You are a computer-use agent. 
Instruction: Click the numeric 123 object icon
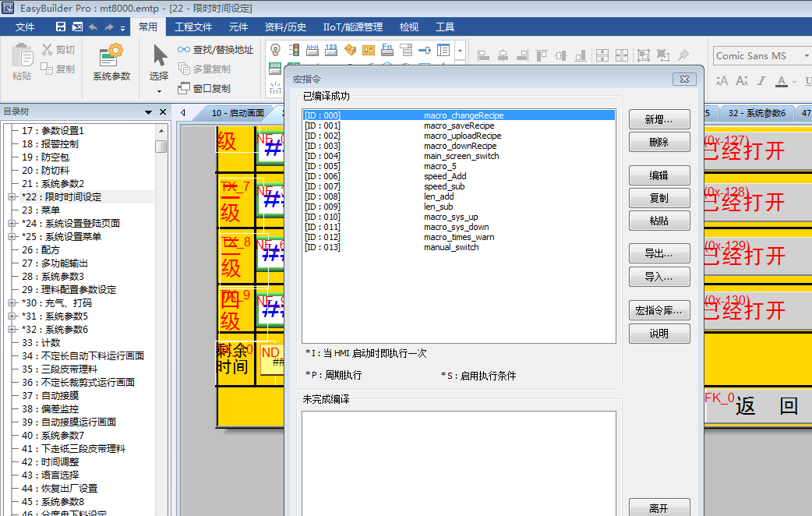pos(331,50)
